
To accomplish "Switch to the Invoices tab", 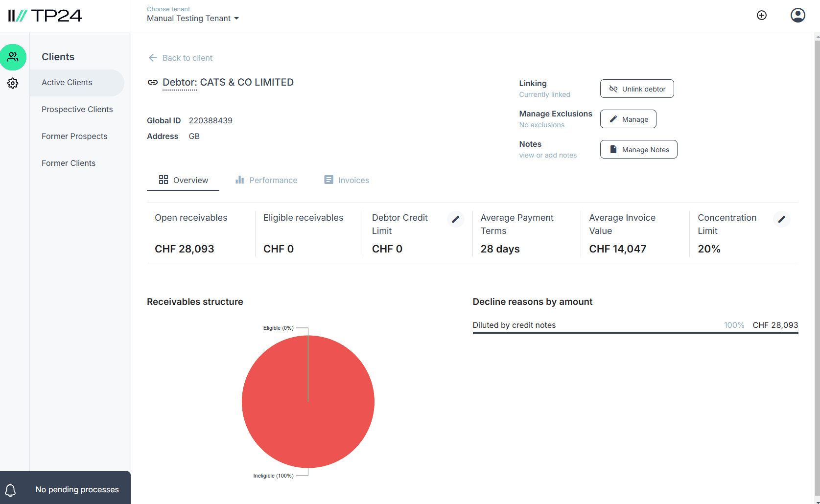I will (347, 180).
